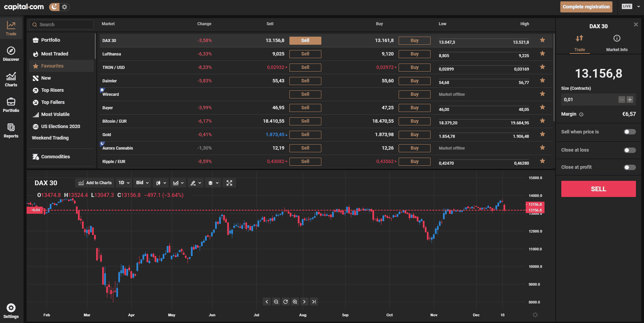Increase contract size with plus button
Viewport: 644px width, 323px height.
click(630, 99)
